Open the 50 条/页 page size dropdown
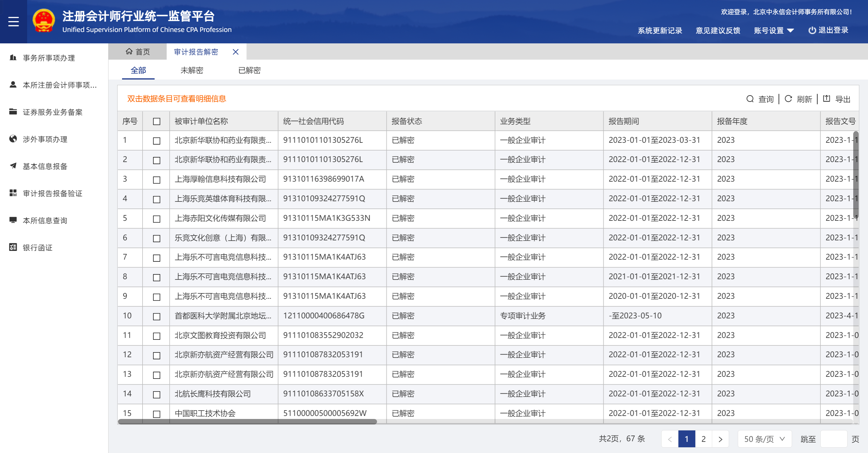 pos(764,439)
